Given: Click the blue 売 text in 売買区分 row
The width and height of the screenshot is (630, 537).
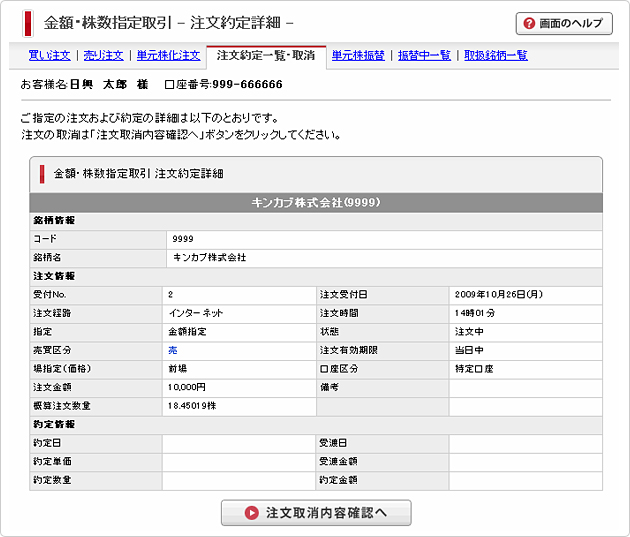Looking at the screenshot, I should pyautogui.click(x=174, y=350).
